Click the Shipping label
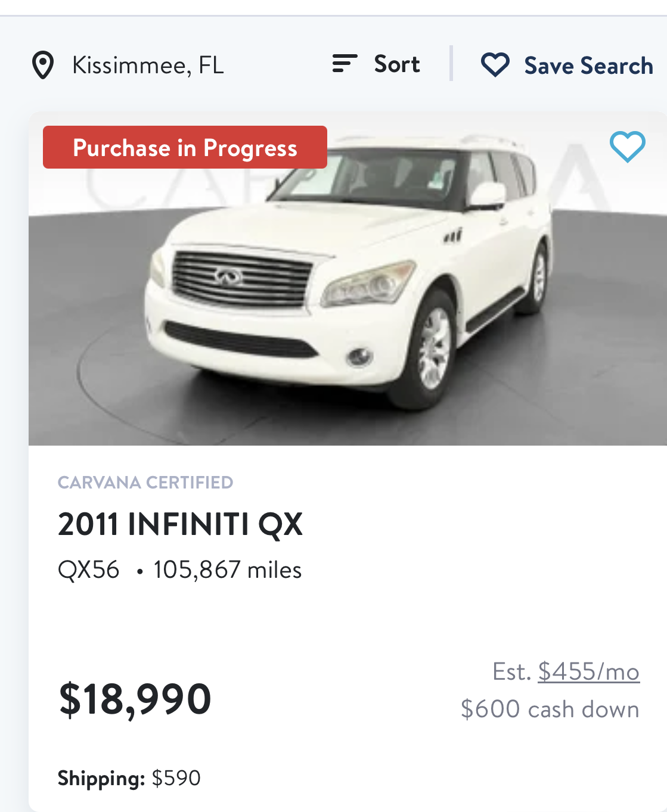This screenshot has width=667, height=812. (x=101, y=778)
